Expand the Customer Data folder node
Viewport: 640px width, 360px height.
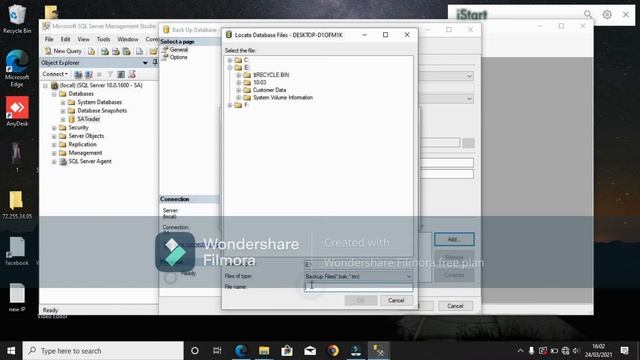pyautogui.click(x=239, y=90)
